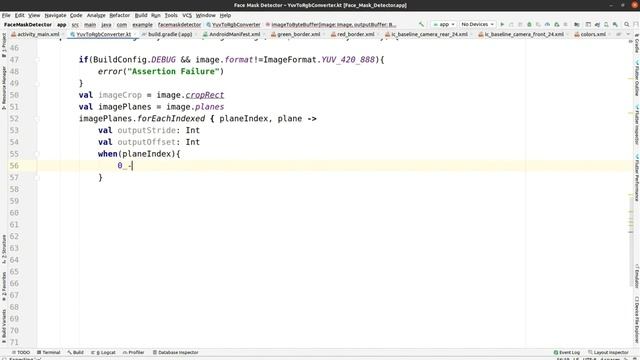
Task: Click the Make Project hammer icon
Action: 421,24
